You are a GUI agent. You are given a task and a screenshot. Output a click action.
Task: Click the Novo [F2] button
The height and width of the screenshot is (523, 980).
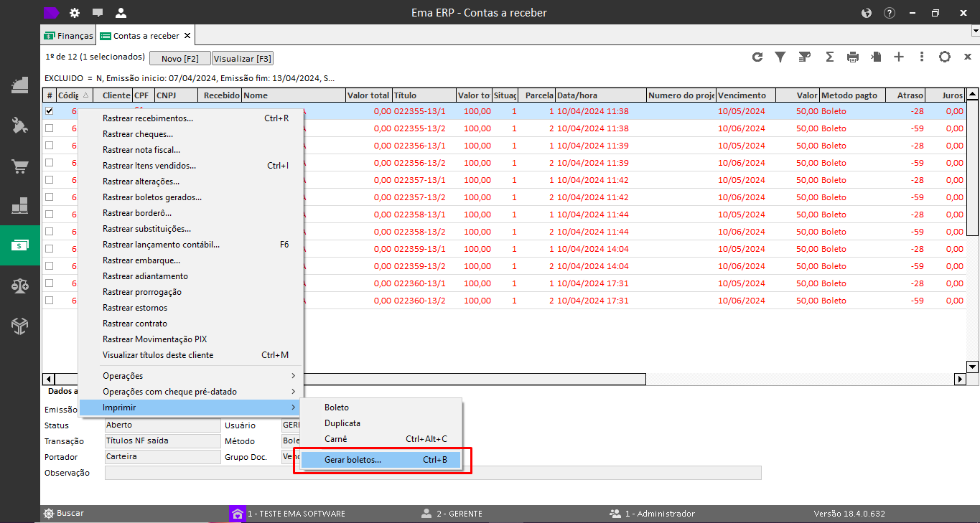[x=179, y=59]
